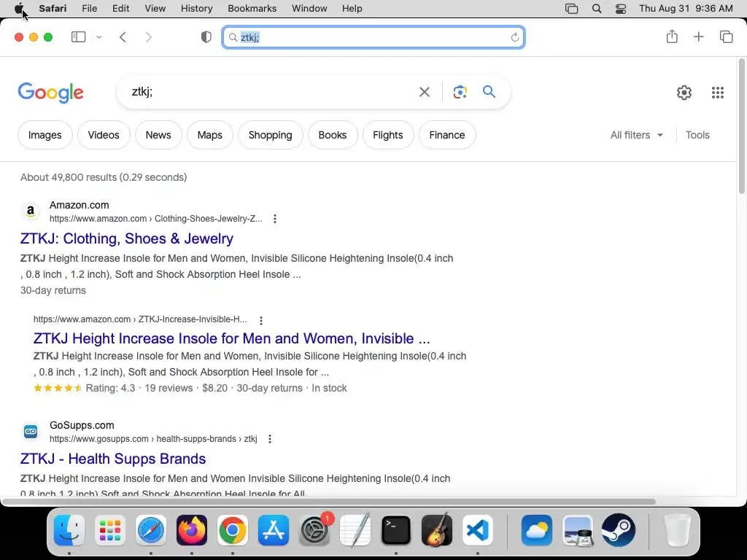
Task: Switch to the Finance filter tab
Action: [x=446, y=135]
